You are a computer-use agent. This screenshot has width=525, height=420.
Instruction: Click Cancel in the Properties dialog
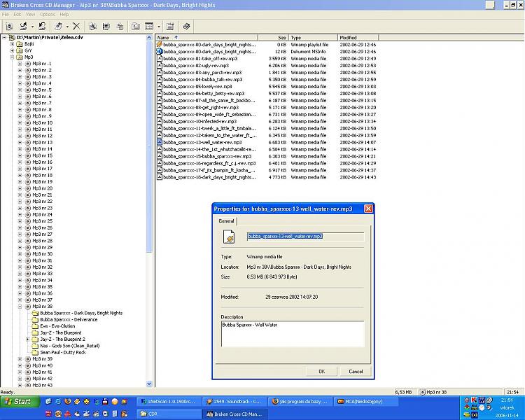coord(356,372)
